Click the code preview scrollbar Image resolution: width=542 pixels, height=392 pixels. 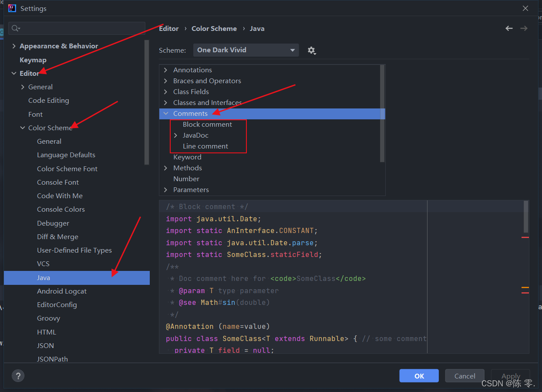click(x=526, y=217)
